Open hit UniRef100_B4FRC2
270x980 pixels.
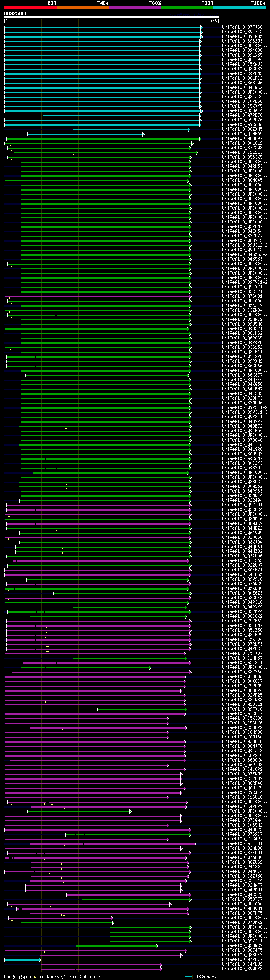coord(242,88)
